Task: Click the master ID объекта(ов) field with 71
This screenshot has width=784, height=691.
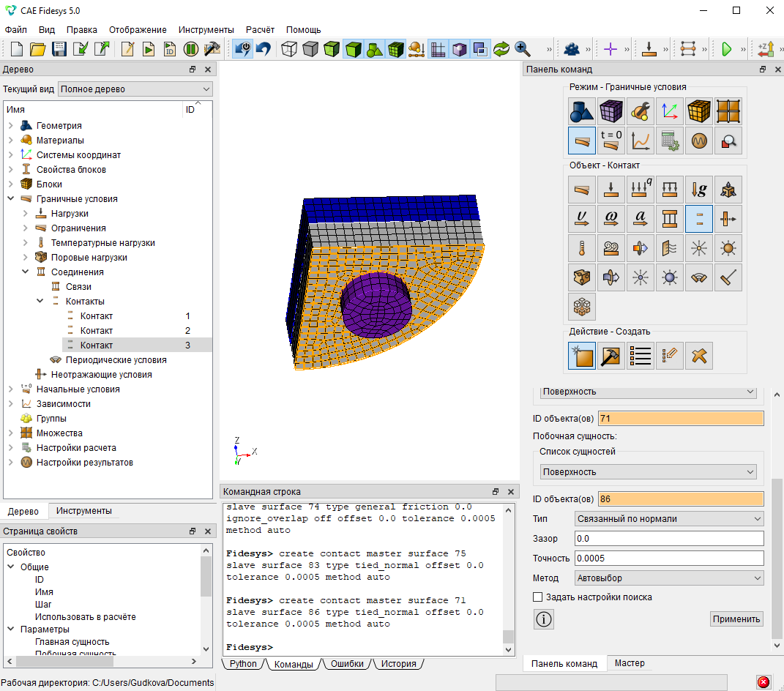Action: 681,419
